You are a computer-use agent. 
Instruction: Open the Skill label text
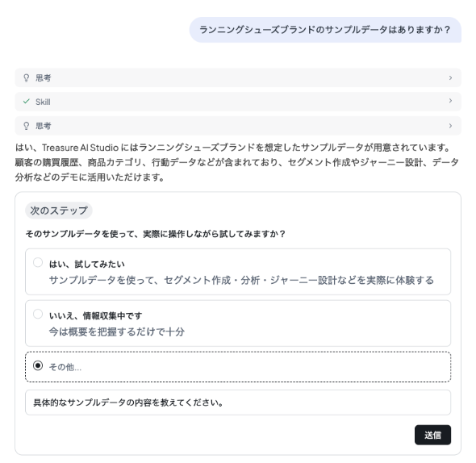pos(43,102)
